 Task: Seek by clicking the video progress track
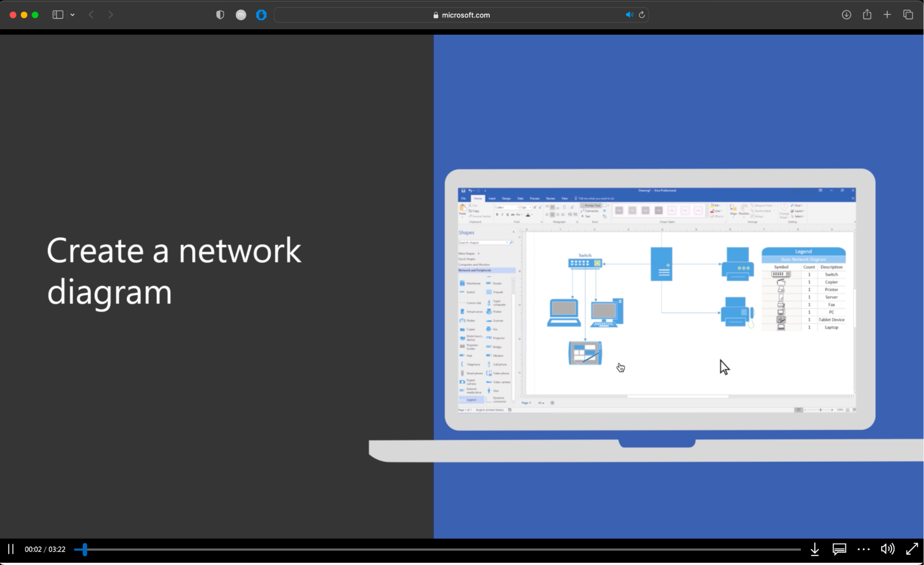(437, 549)
